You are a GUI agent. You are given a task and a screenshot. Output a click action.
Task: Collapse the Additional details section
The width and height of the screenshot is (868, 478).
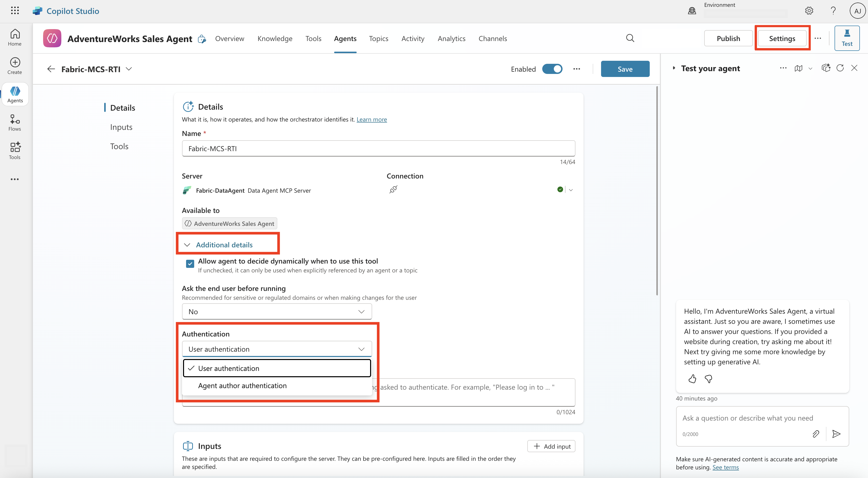(224, 245)
